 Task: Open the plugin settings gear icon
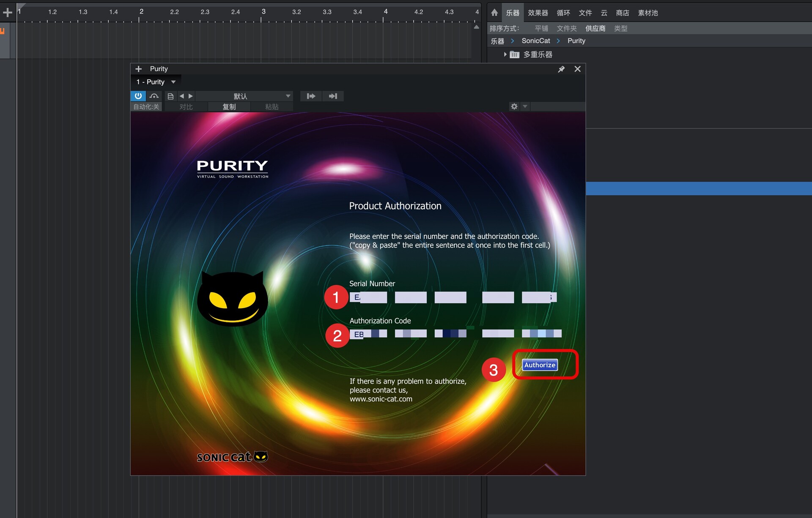tap(514, 106)
